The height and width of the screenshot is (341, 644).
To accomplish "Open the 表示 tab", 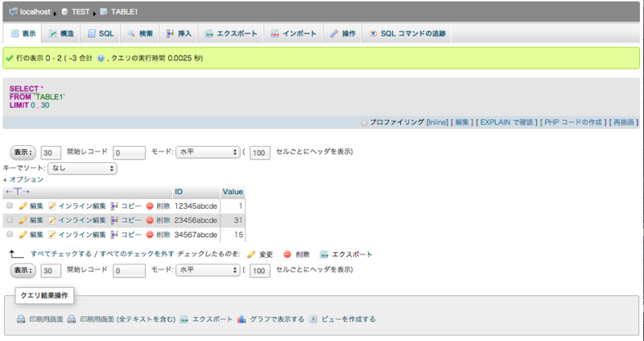I will coord(23,33).
